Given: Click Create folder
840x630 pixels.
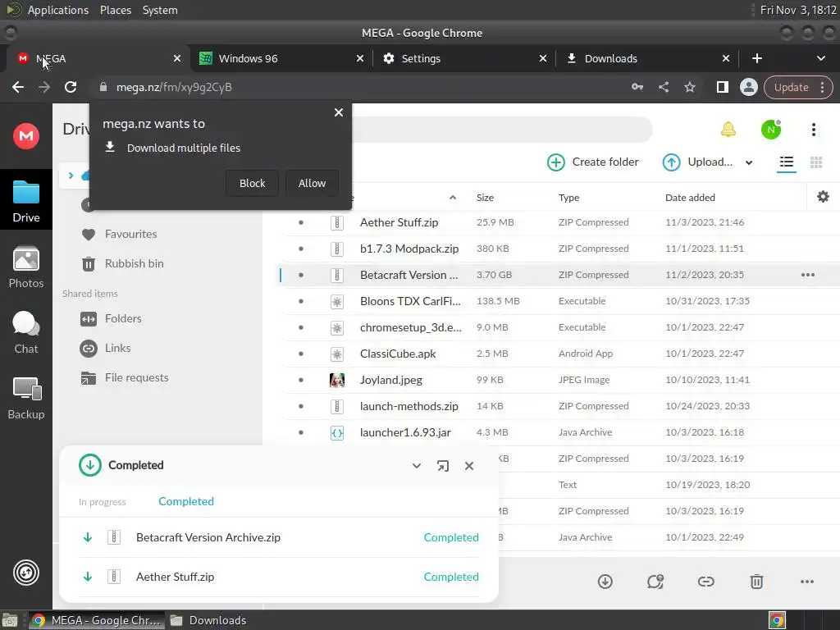Looking at the screenshot, I should pyautogui.click(x=592, y=162).
